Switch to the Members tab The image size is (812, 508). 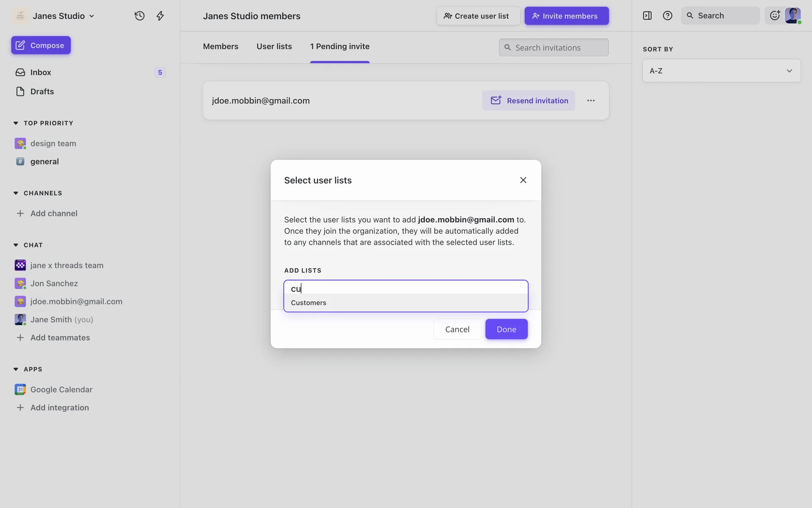click(220, 47)
